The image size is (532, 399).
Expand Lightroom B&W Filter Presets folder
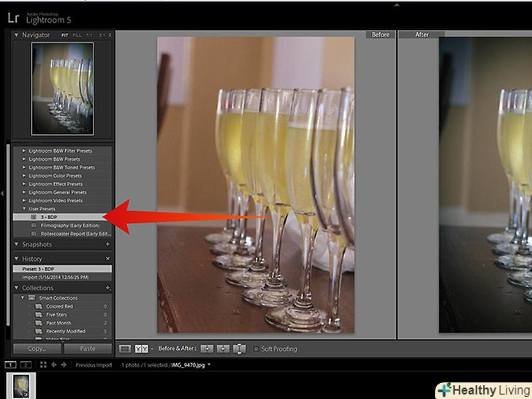click(24, 151)
